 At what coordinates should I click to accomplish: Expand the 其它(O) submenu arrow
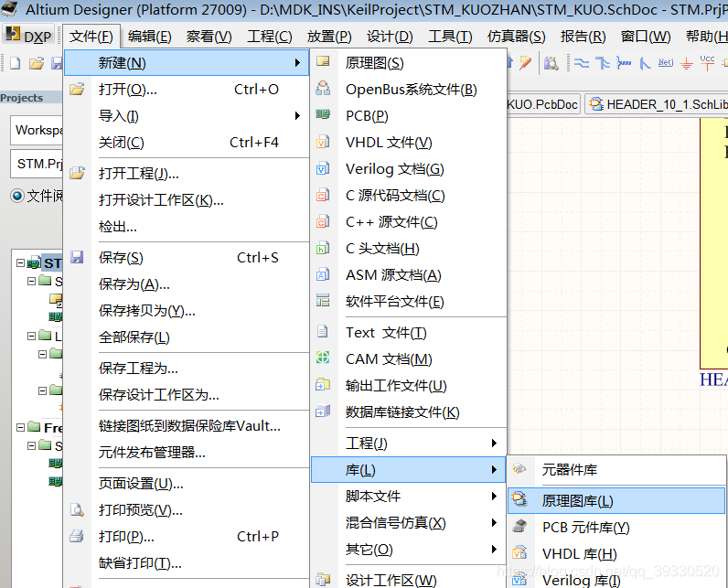click(494, 550)
